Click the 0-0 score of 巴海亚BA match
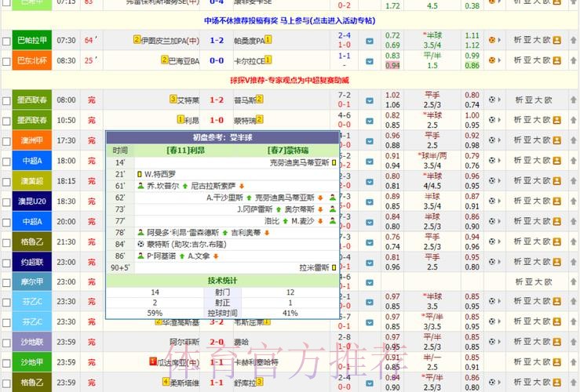Screen dimensions: 580x392 (x=217, y=60)
